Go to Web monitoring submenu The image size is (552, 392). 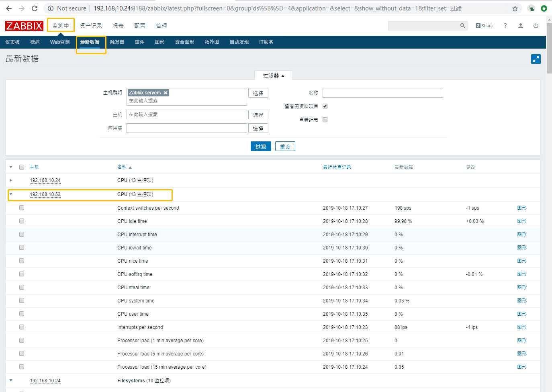point(60,42)
